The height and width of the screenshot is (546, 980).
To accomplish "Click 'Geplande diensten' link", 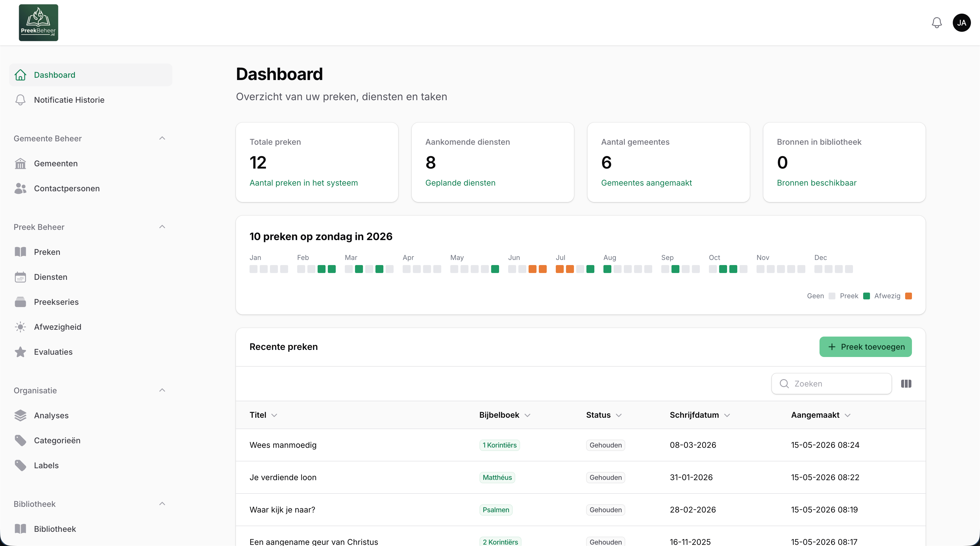I will tap(460, 183).
